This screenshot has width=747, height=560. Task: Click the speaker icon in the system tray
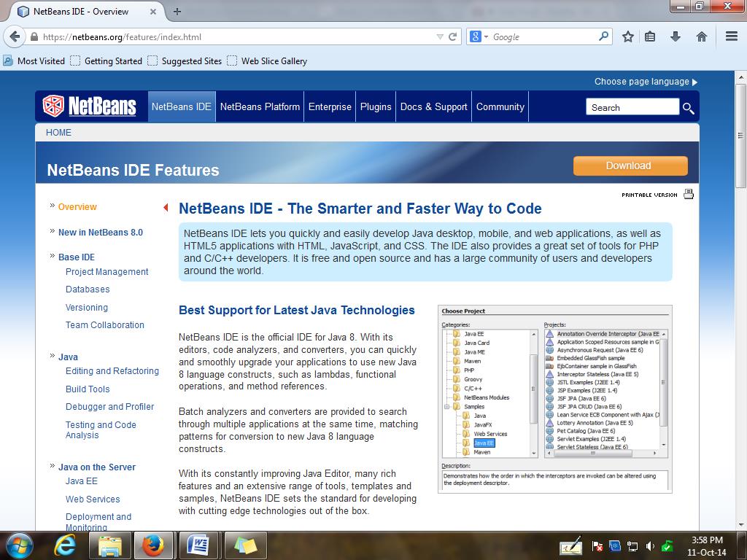click(650, 545)
